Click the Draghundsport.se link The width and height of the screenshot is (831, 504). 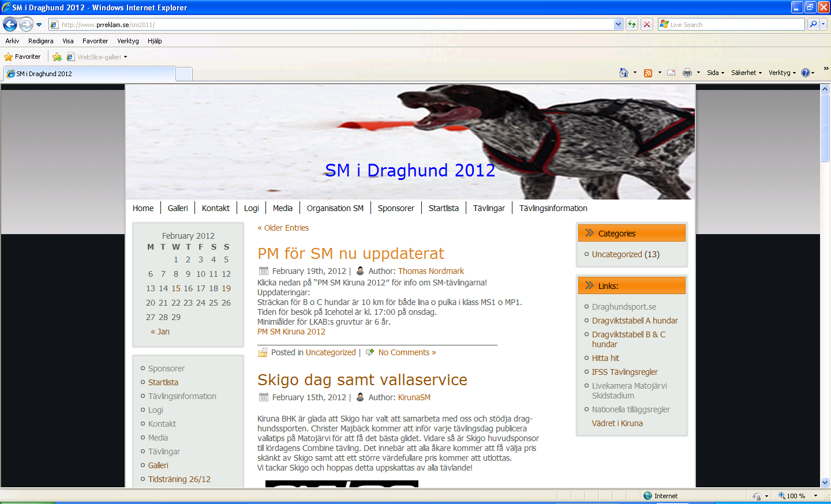tap(624, 307)
